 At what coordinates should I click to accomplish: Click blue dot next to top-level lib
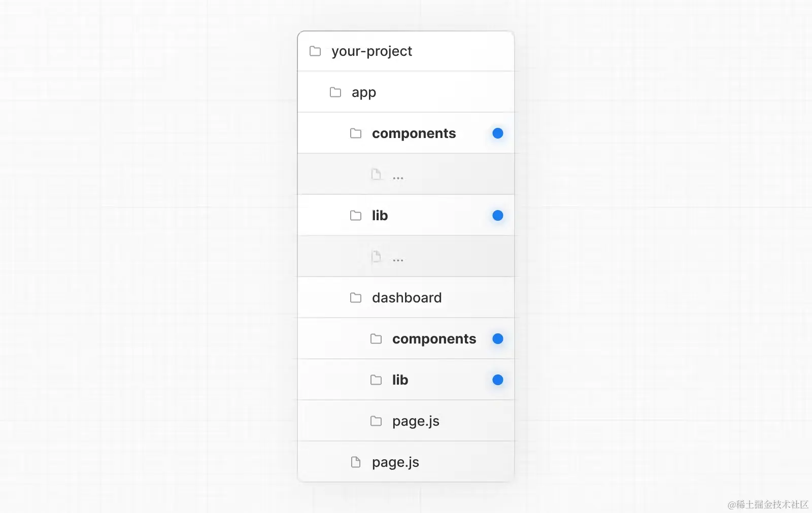point(498,216)
